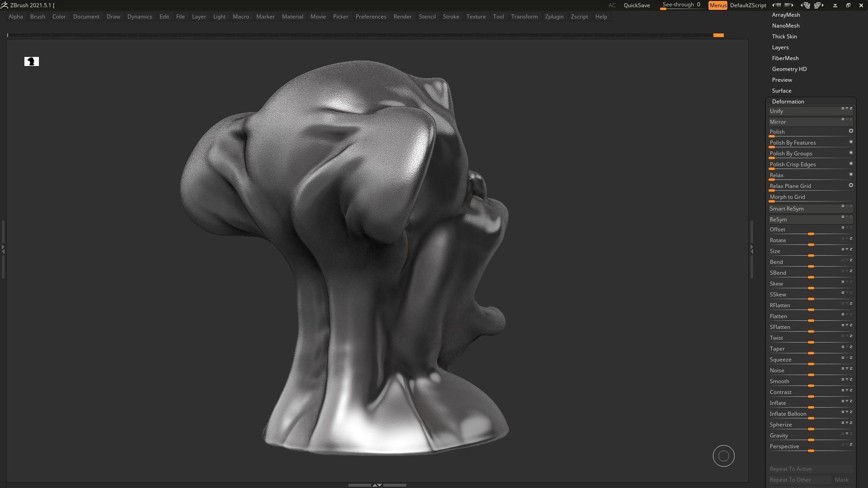Screen dimensions: 868x488
Task: Toggle the Menus button off
Action: 718,5
